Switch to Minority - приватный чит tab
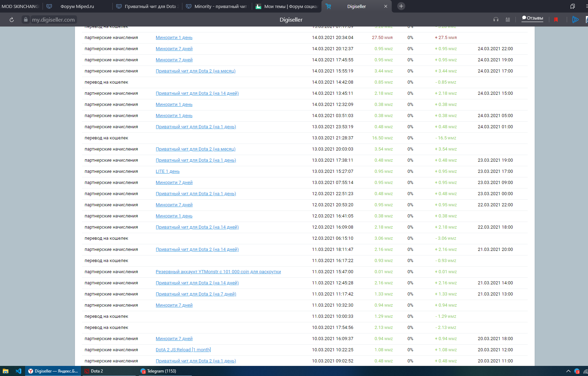This screenshot has width=588, height=376. coord(217,6)
